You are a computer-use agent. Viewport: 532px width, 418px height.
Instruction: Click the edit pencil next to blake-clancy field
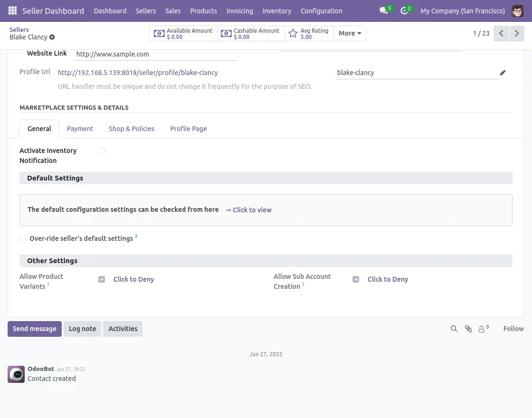(x=503, y=73)
